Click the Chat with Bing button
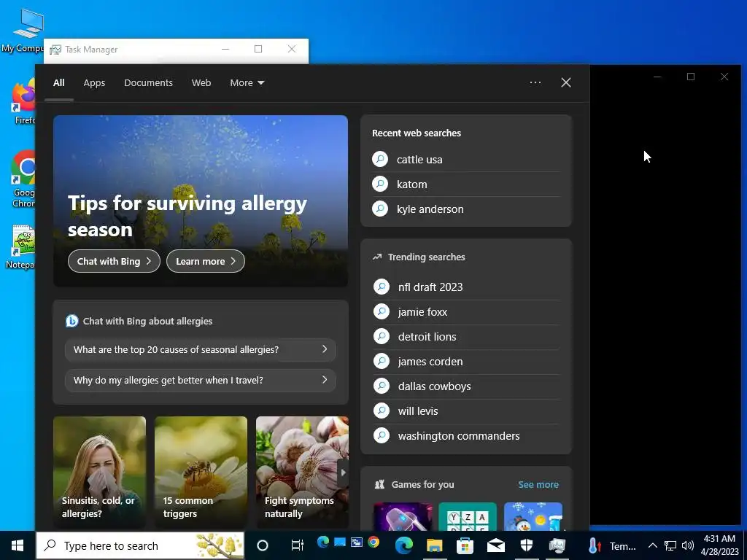The image size is (747, 560). 114,261
